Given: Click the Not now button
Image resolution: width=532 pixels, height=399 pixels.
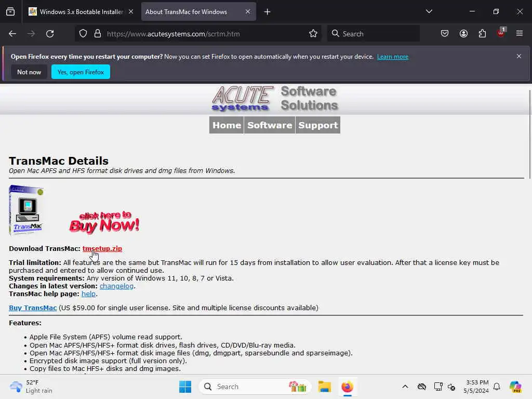Looking at the screenshot, I should coord(29,72).
